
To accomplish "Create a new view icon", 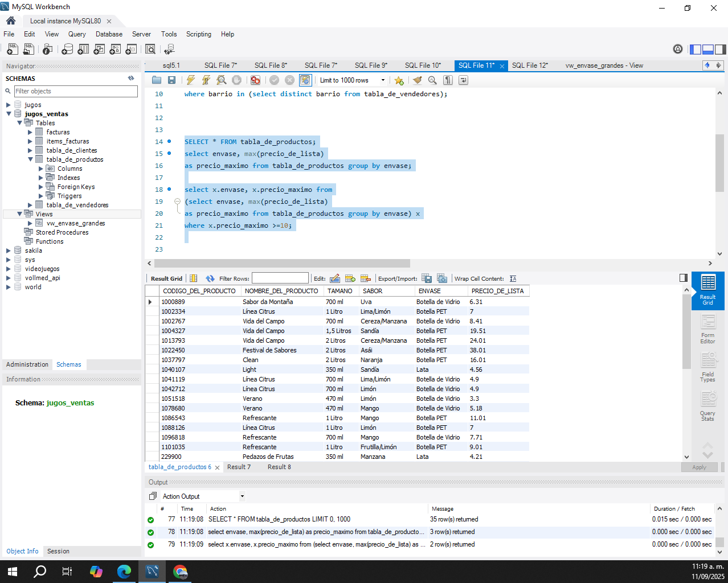I will pos(99,50).
